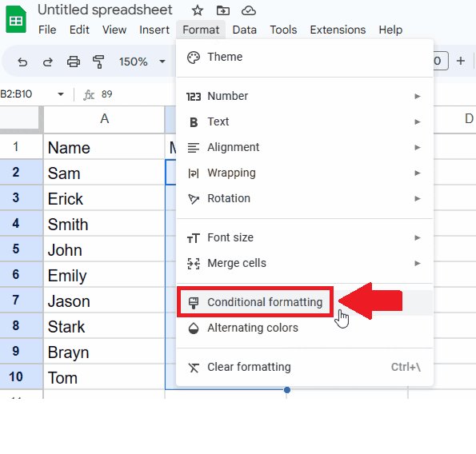Open the Help menu
The image size is (476, 454).
click(x=390, y=30)
